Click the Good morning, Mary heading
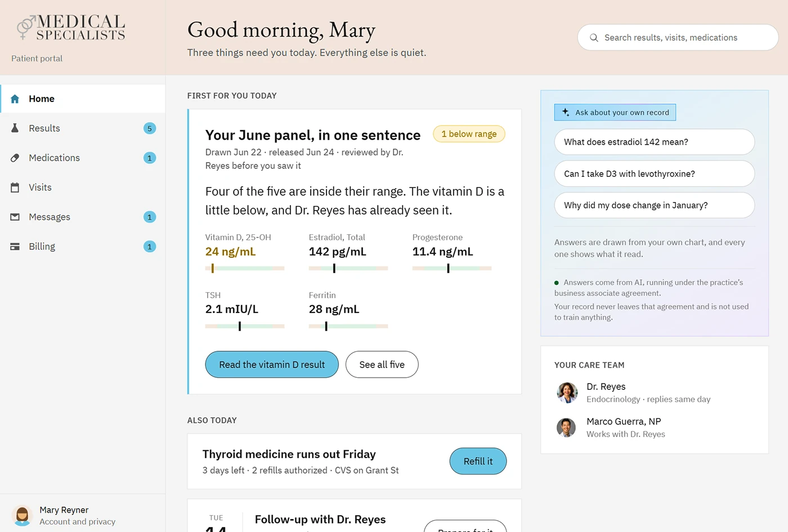 [281, 30]
